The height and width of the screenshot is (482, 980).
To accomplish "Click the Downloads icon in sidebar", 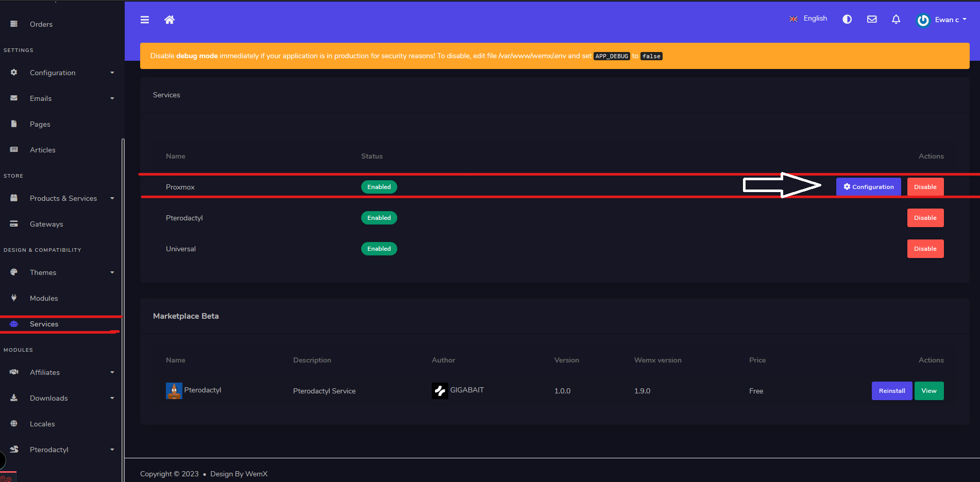I will click(x=14, y=398).
